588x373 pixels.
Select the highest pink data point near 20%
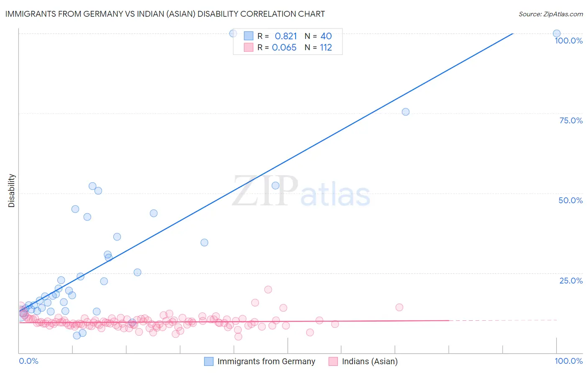[268, 289]
